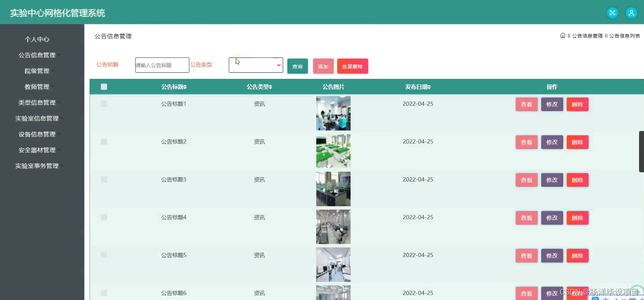Check the box for 公告标题5 row

[104, 255]
